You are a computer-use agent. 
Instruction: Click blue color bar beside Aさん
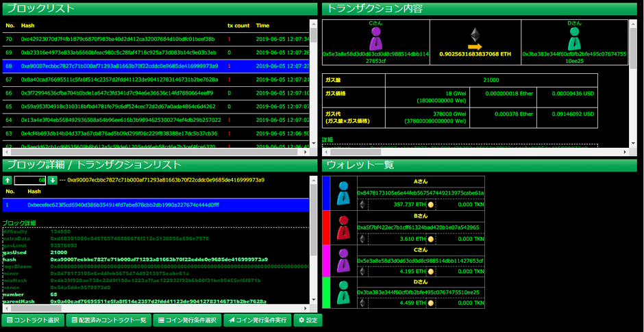pos(326,193)
